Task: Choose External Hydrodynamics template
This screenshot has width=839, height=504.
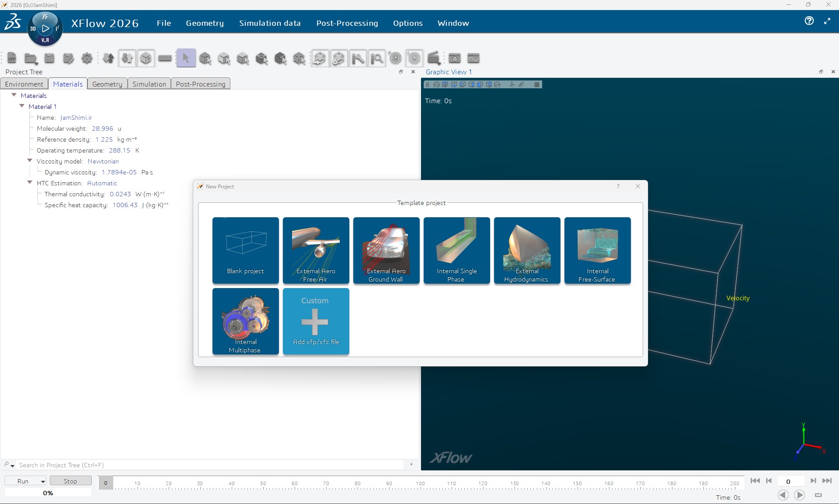Action: 527,250
